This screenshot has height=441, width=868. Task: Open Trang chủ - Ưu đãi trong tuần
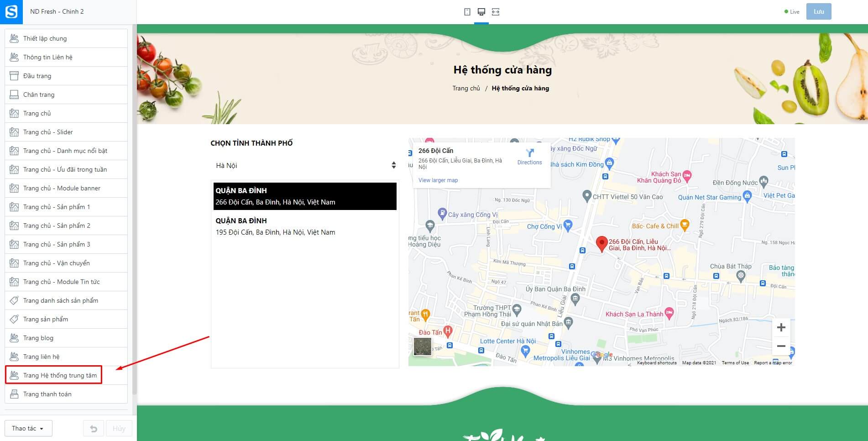coord(66,169)
